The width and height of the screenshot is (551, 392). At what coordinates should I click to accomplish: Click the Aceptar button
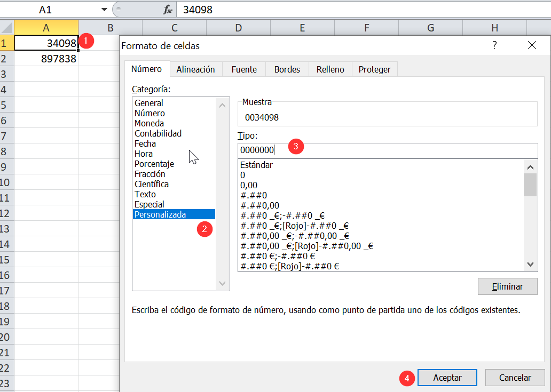tap(447, 378)
